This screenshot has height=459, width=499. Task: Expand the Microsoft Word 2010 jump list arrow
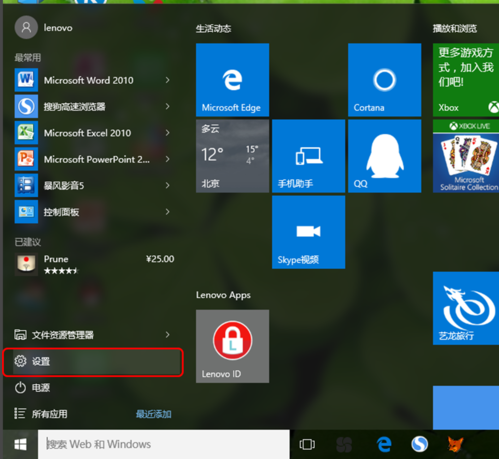point(168,80)
